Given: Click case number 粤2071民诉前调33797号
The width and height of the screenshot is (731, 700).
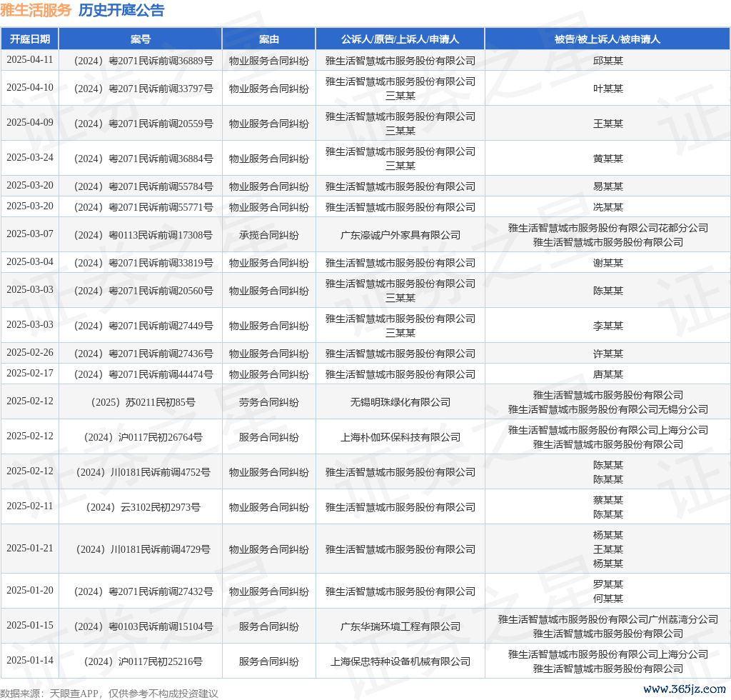Looking at the screenshot, I should (x=143, y=89).
